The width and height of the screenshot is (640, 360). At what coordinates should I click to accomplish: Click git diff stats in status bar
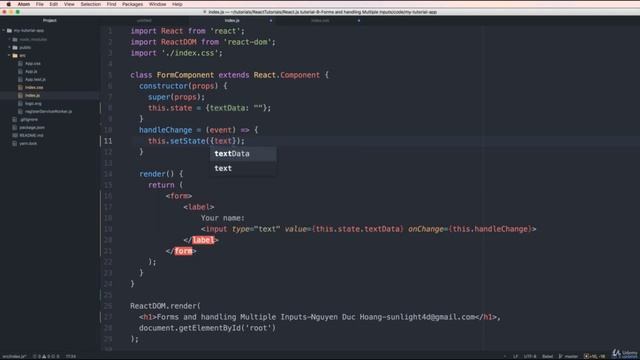coord(594,356)
